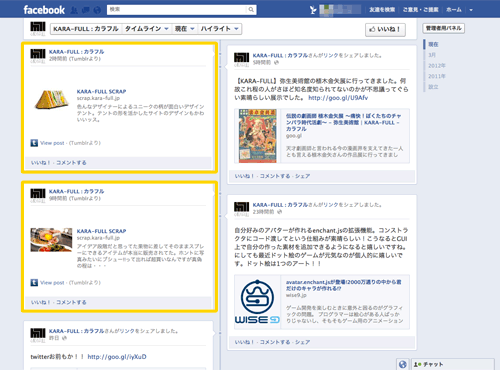This screenshot has width=500, height=370.
Task: Open View post link on the food post
Action: 52,283
